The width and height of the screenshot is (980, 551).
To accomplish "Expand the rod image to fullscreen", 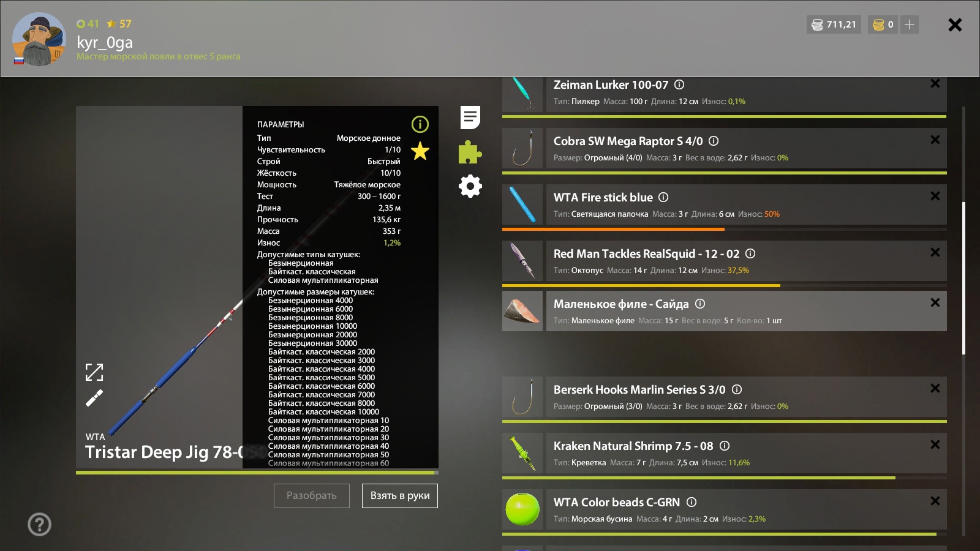I will tap(94, 372).
